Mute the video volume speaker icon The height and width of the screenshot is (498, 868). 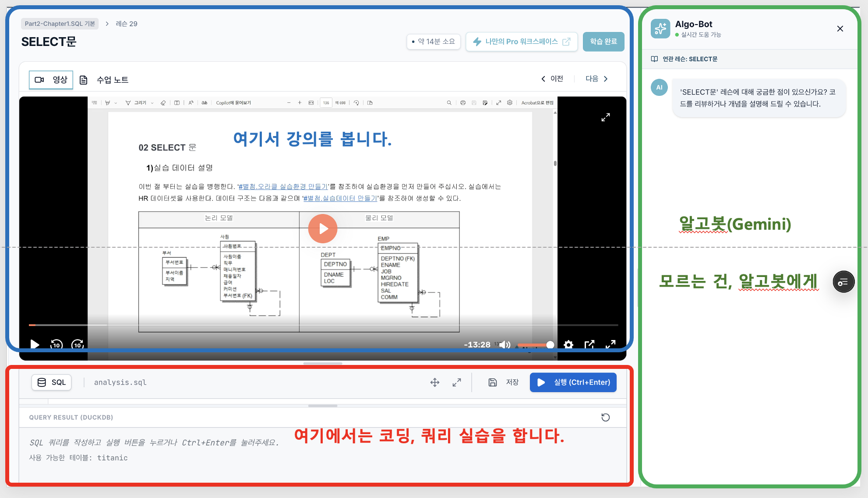coord(504,345)
